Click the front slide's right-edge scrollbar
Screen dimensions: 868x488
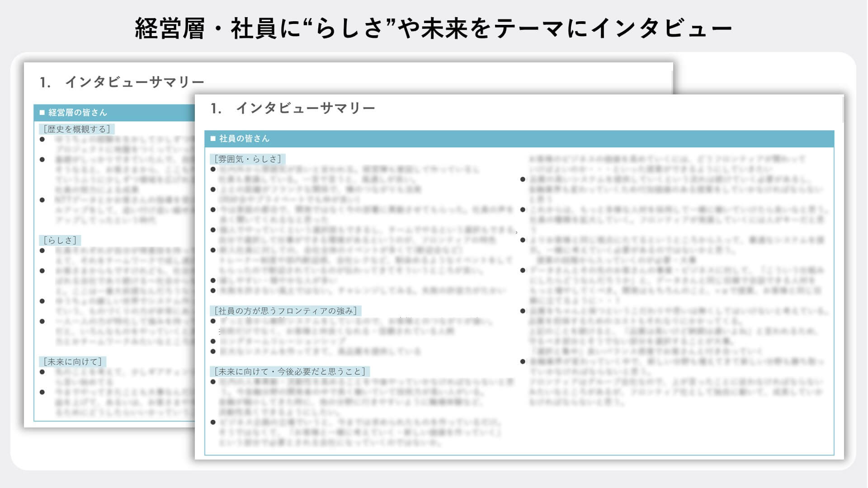[843, 110]
